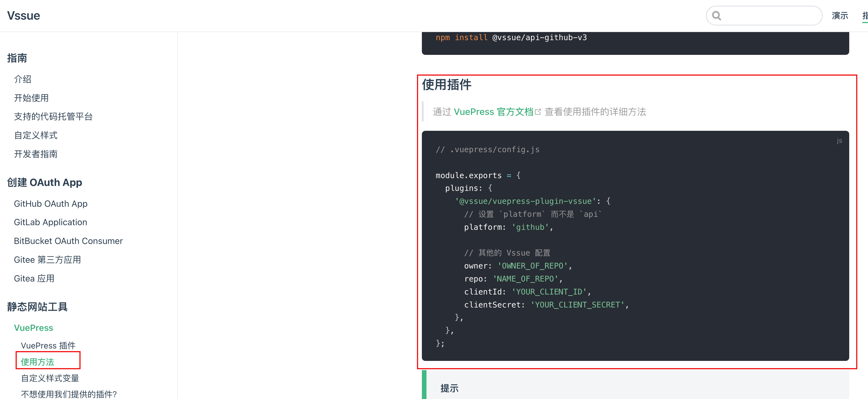Click the owner: 'OWNER_OF_REPO' code line
The image size is (868, 399).
pyautogui.click(x=518, y=266)
